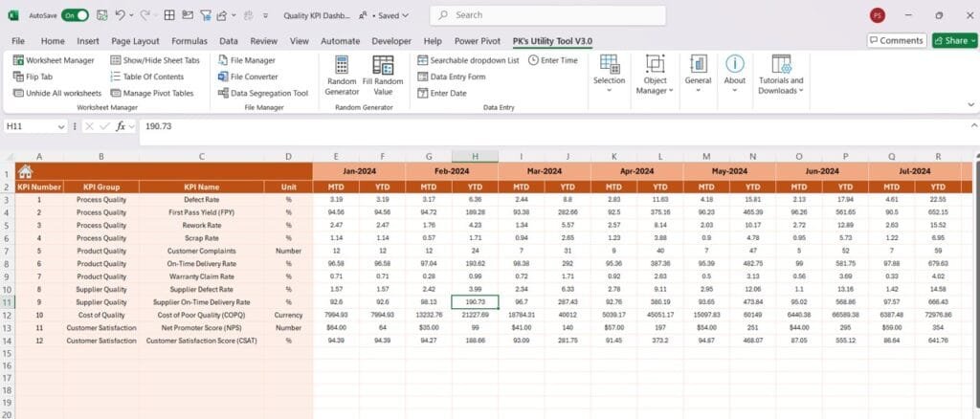This screenshot has height=419, width=980.
Task: Select row 11 header
Action: pyautogui.click(x=8, y=302)
